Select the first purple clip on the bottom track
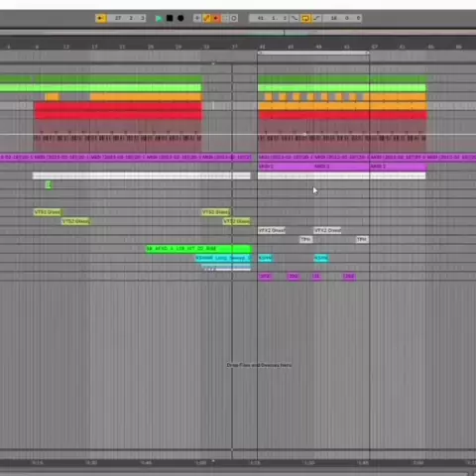476x476 pixels. click(266, 277)
